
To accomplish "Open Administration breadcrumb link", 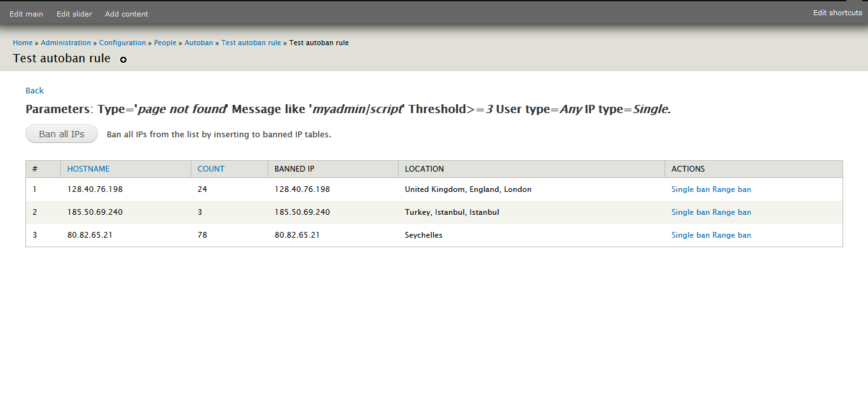I will coord(65,43).
